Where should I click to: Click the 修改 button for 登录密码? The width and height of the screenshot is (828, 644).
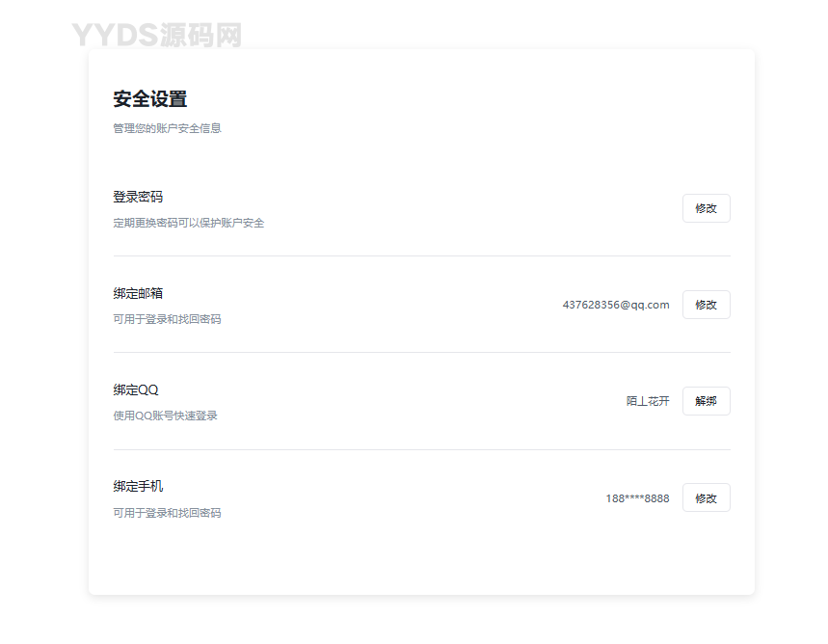706,208
